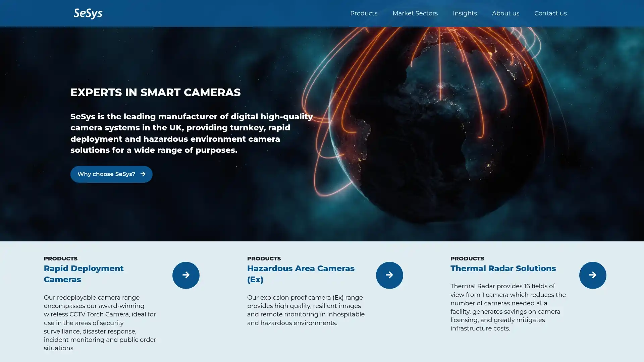Open Rapid Deployment Cameras heading link

[x=84, y=274]
